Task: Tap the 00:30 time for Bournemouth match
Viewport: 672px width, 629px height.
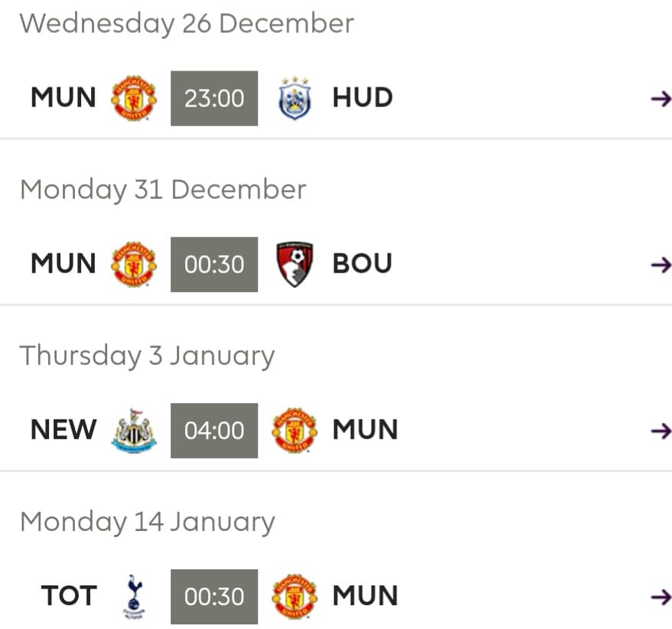Action: (214, 264)
